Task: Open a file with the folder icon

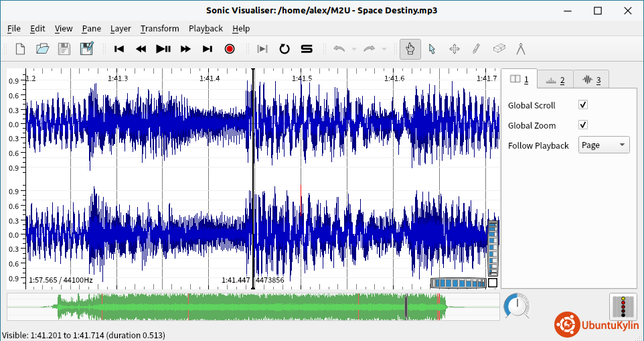Action: click(42, 49)
